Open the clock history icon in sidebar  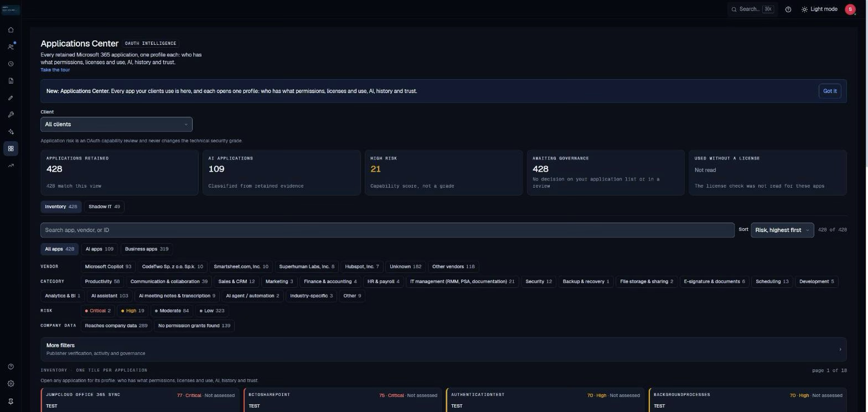click(11, 64)
